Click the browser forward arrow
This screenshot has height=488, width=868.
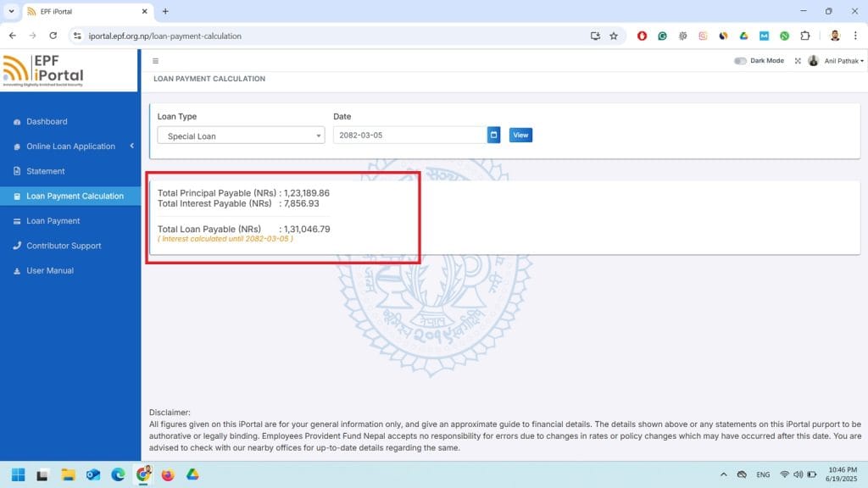[x=33, y=36]
